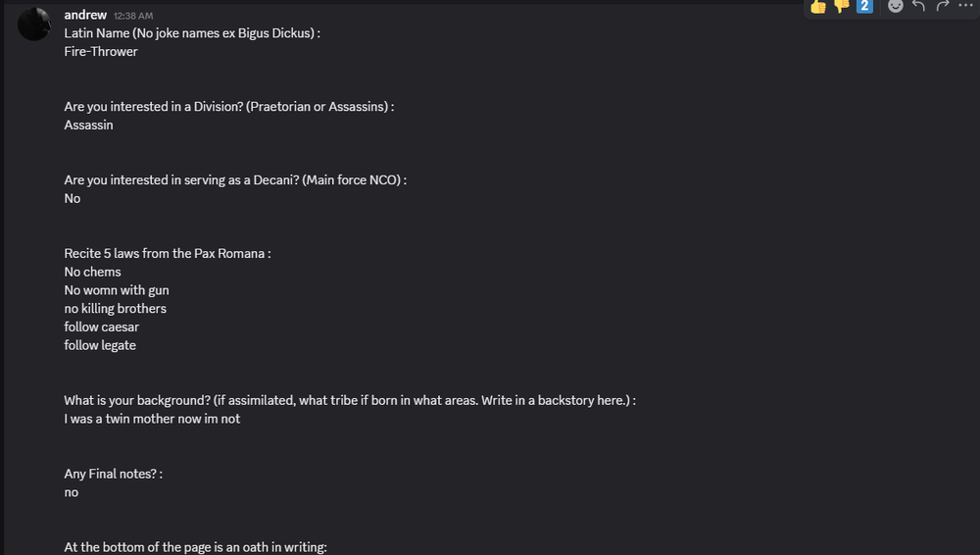React with the blue number 2 emoji
Image resolution: width=980 pixels, height=555 pixels.
point(864,6)
